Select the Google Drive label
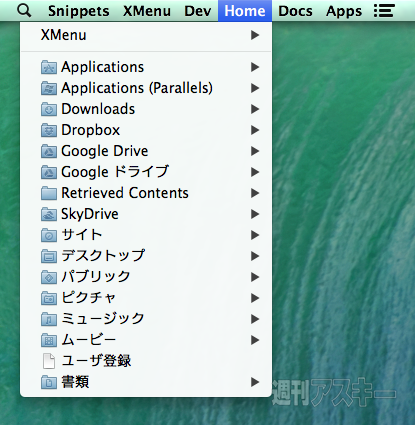This screenshot has height=425, width=415. pos(105,151)
